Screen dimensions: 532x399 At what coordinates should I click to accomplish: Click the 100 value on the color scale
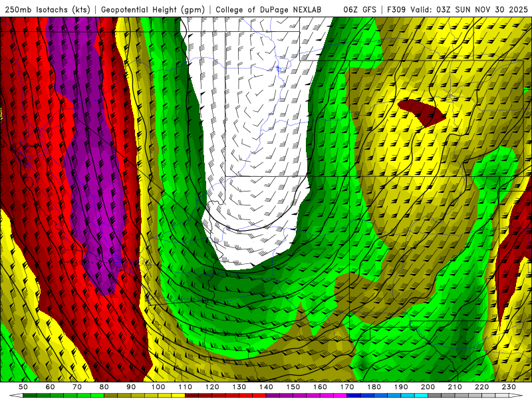(158, 387)
